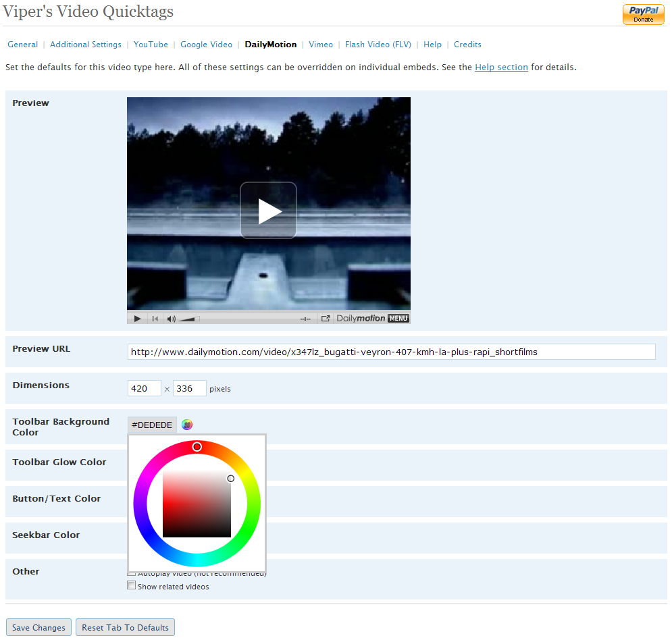Go to the Flash Video (FLV) tab
672x640 pixels.
tap(378, 45)
